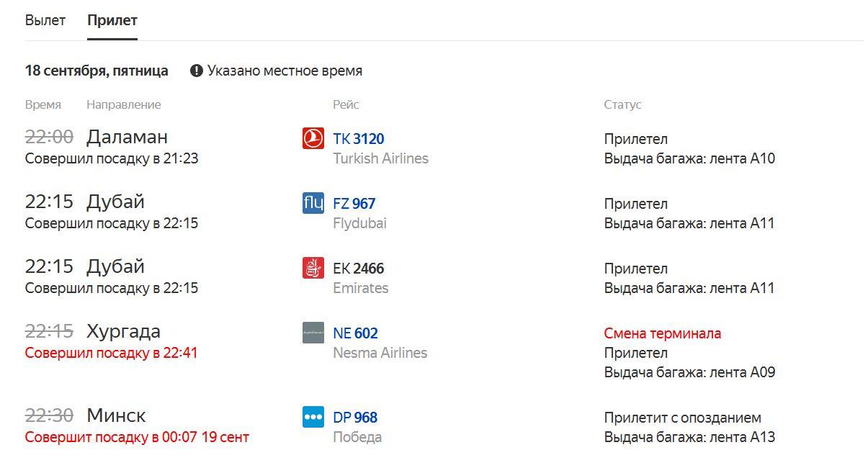Click the Flydubai logo icon
868x468 pixels.
tap(313, 203)
